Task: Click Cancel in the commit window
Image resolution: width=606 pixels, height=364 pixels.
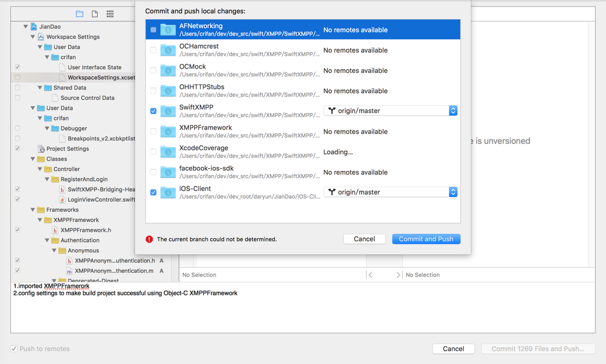Action: pos(453,349)
